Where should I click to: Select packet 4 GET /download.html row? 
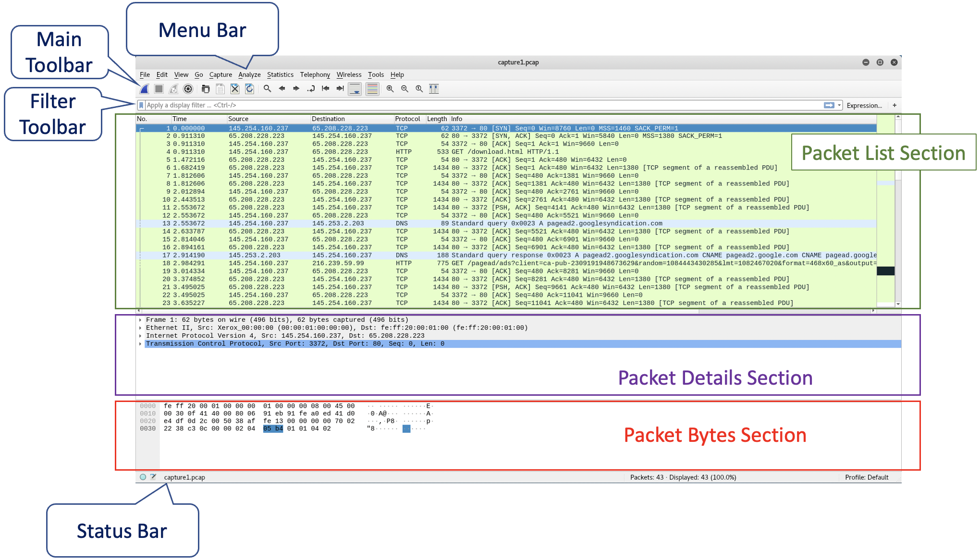[x=507, y=152]
